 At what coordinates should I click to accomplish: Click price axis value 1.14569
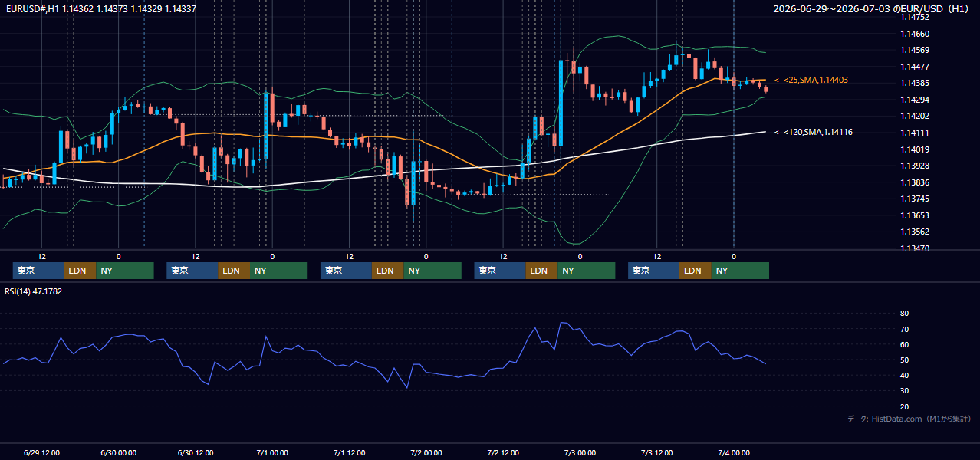(x=915, y=51)
